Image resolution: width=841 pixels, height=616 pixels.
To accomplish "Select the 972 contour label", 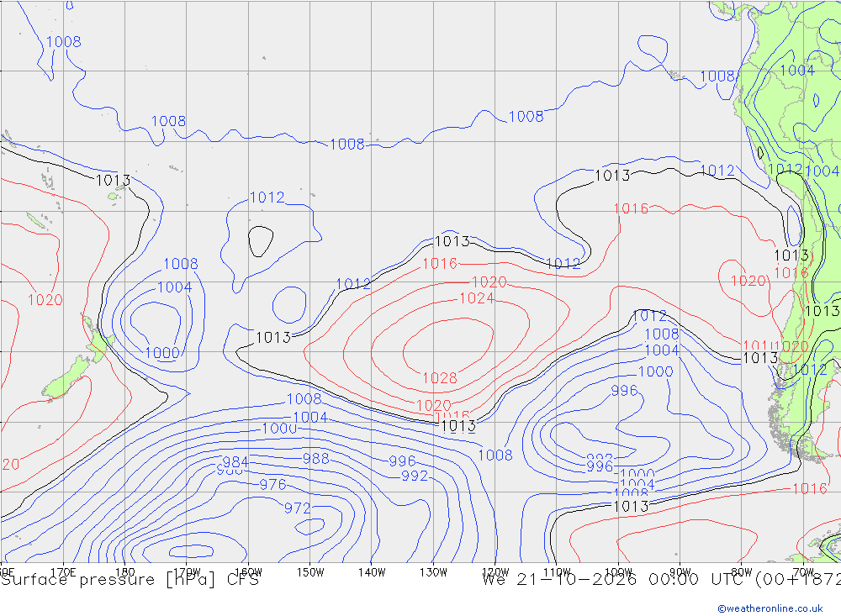I will (x=297, y=508).
